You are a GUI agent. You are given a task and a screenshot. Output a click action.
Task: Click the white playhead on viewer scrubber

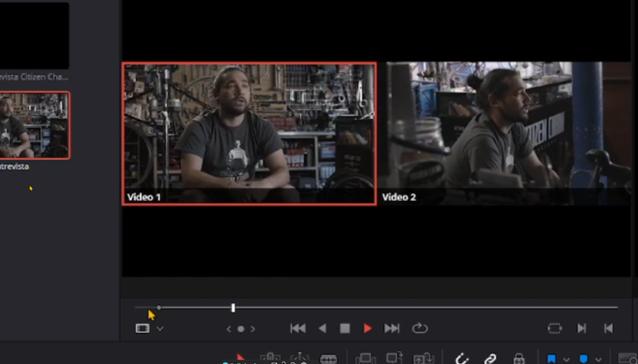233,307
